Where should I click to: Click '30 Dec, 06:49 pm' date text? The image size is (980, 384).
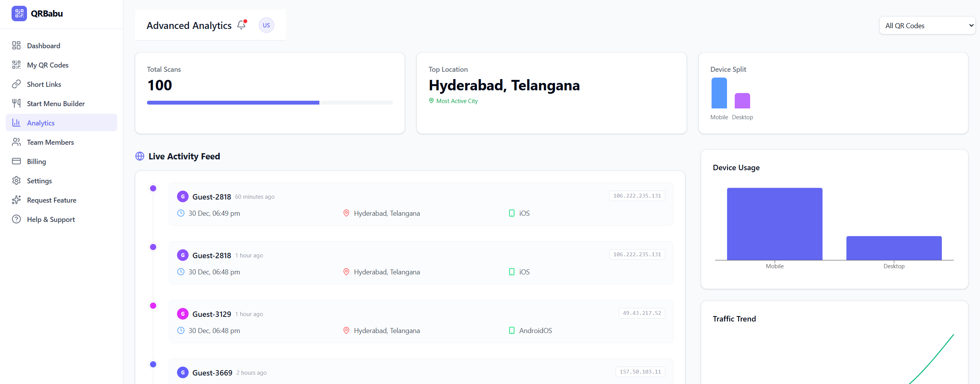[214, 213]
